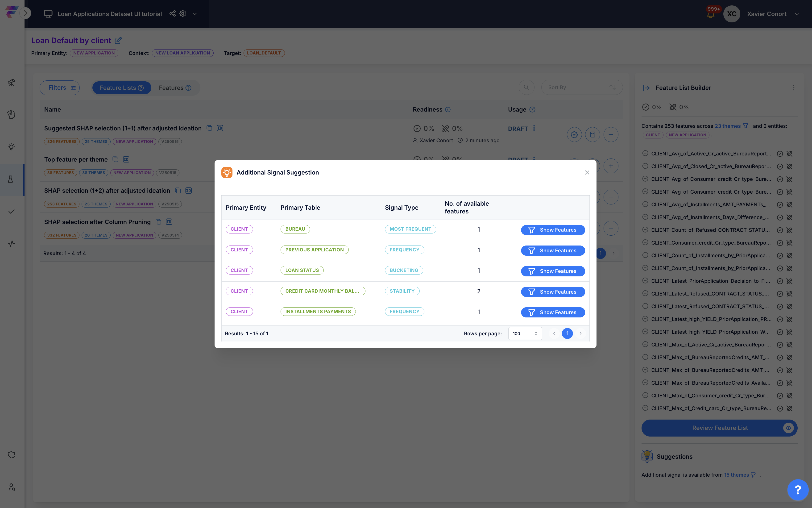Remove CLIENT_Max_of_Credit_card_Cr_type feature from list
This screenshot has height=508, width=812.
645,408
